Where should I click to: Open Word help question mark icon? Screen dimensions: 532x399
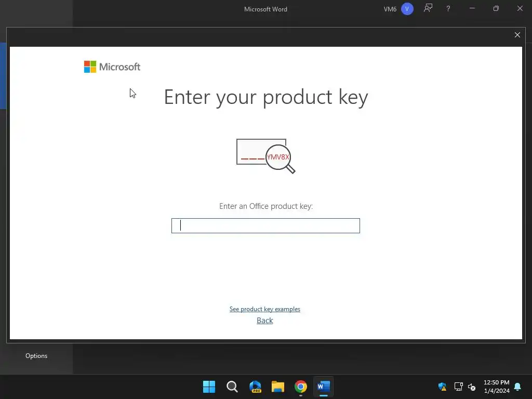(x=448, y=9)
